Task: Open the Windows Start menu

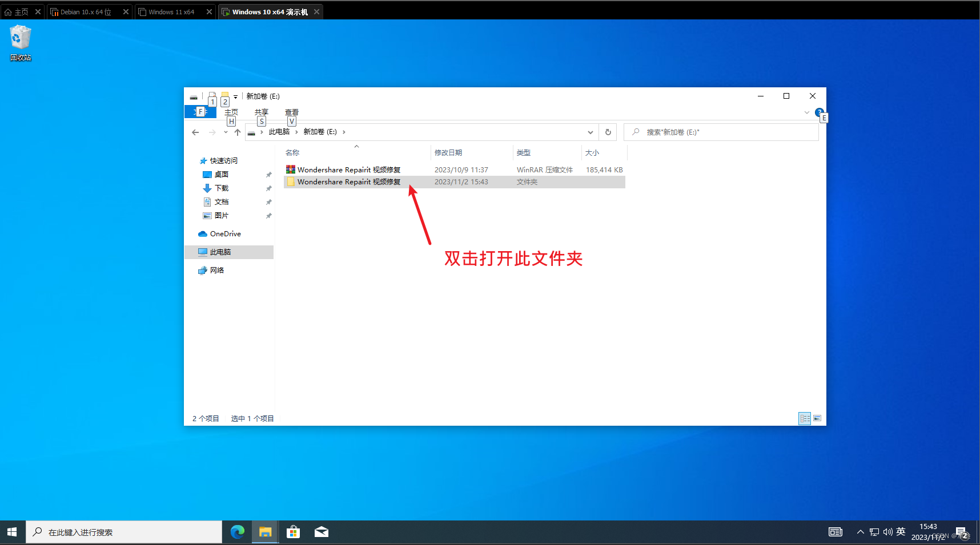Action: pos(13,532)
